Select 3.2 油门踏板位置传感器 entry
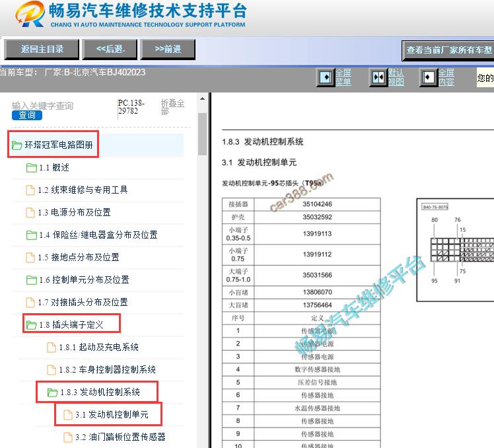 [120, 437]
